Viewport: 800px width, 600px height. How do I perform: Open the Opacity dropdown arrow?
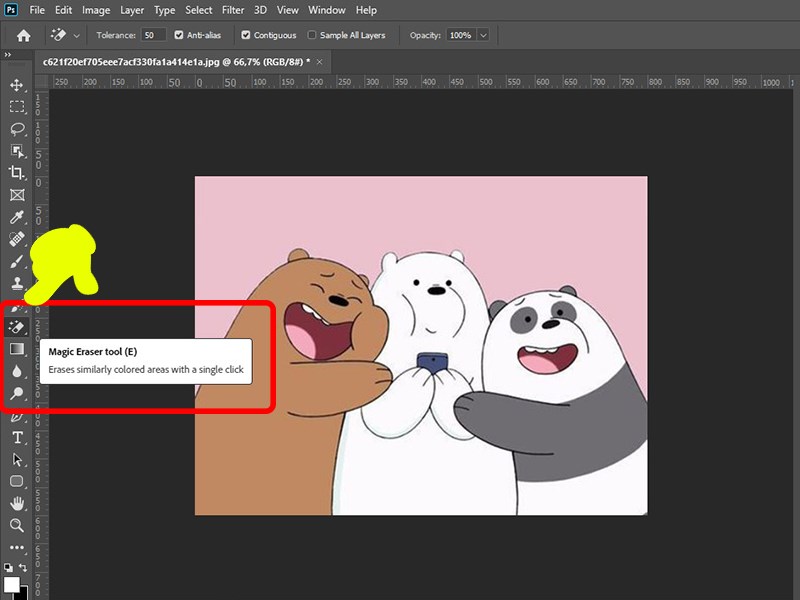coord(484,35)
